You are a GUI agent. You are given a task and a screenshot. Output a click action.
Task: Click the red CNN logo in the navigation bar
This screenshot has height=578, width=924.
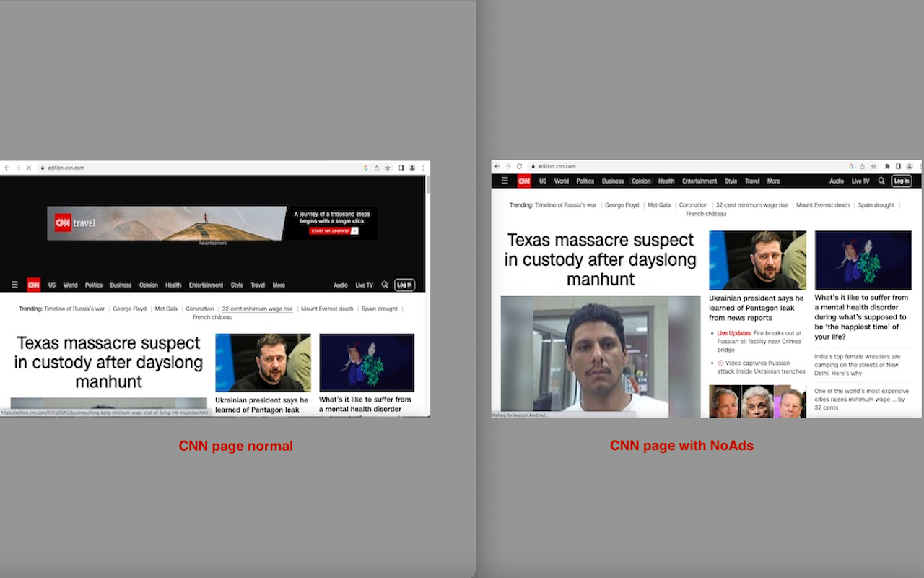point(523,181)
